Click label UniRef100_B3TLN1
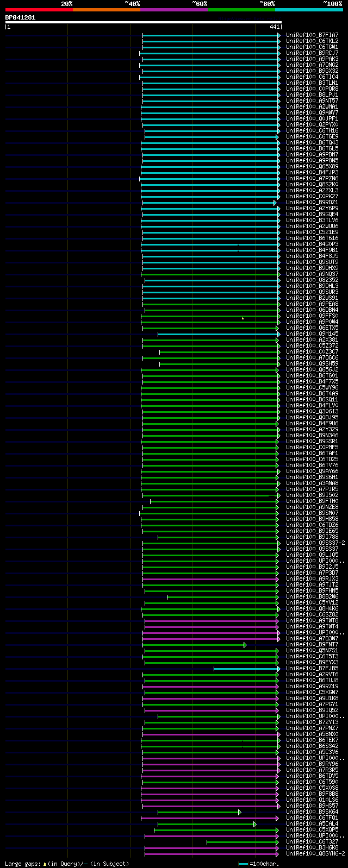Screen dimensions: 348x868 (312, 83)
